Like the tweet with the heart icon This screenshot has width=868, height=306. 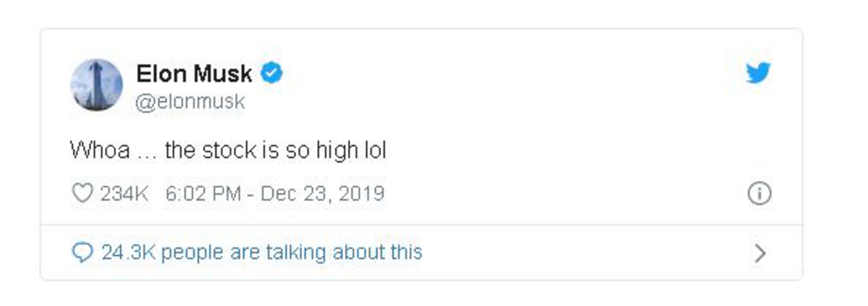tap(83, 193)
